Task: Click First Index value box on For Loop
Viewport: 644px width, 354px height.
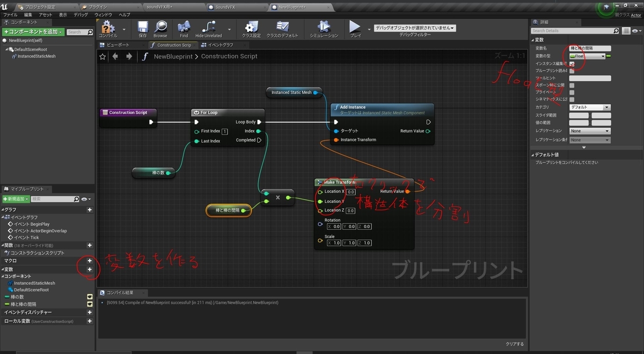Action: (x=224, y=131)
